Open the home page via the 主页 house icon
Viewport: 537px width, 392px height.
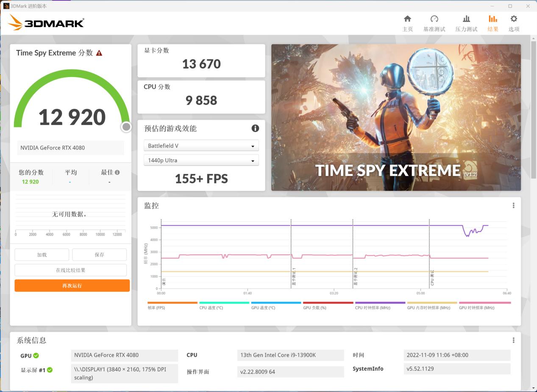click(x=407, y=23)
